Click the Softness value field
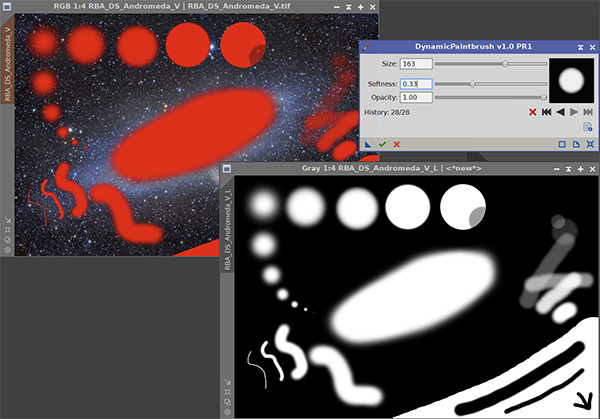The image size is (600, 419). point(415,84)
